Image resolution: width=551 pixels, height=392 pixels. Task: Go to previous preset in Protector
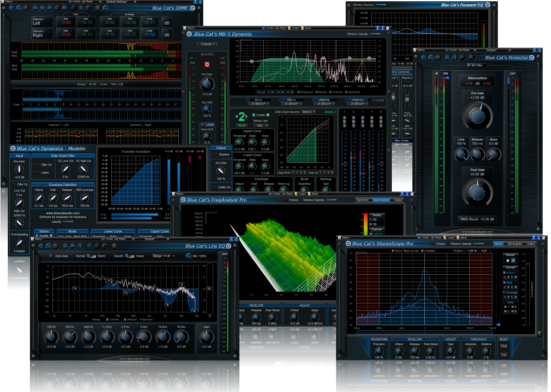[x=475, y=50]
